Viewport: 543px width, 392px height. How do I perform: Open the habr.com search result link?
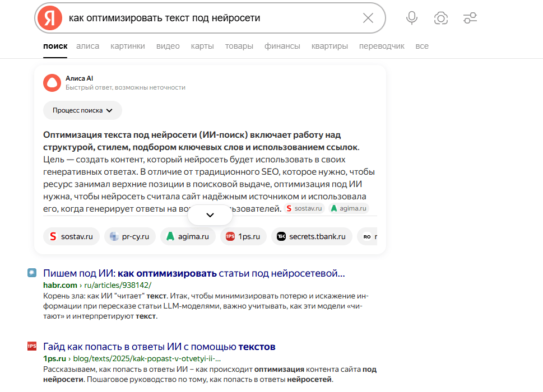(x=193, y=273)
